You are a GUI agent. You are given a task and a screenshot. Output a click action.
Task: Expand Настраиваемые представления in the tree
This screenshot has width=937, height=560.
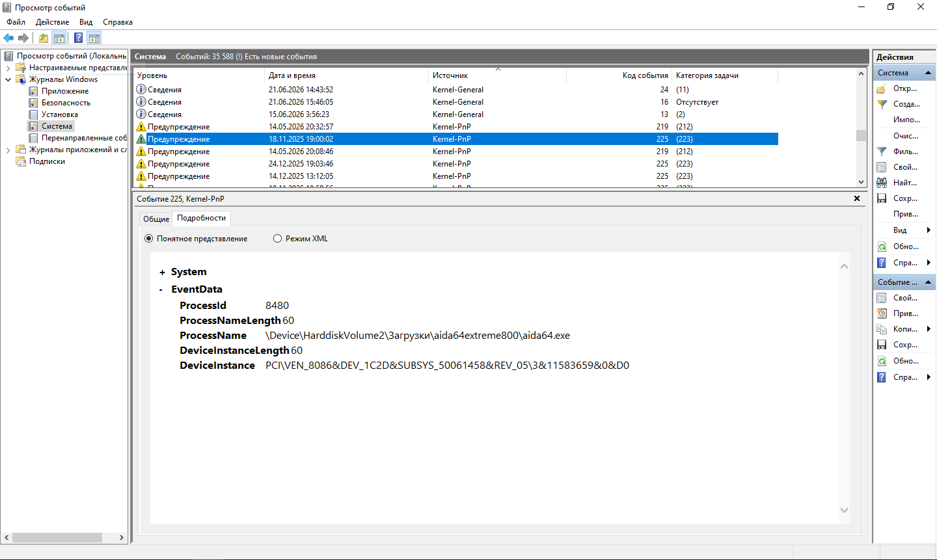[8, 68]
